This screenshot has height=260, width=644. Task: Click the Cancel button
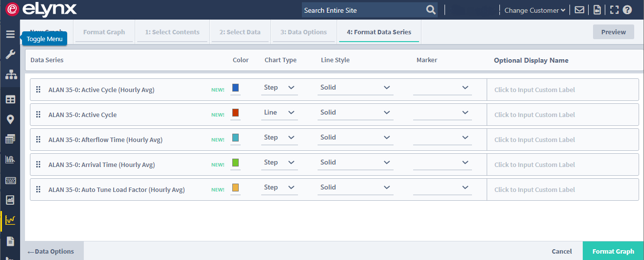562,251
